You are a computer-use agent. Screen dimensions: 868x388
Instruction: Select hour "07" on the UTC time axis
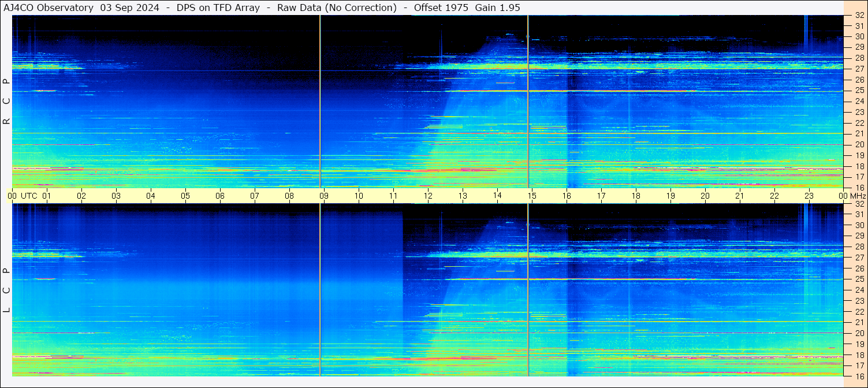click(255, 196)
